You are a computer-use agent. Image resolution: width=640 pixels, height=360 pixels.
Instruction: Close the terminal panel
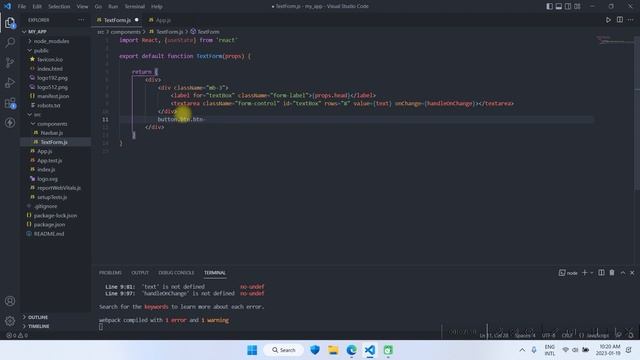point(632,272)
